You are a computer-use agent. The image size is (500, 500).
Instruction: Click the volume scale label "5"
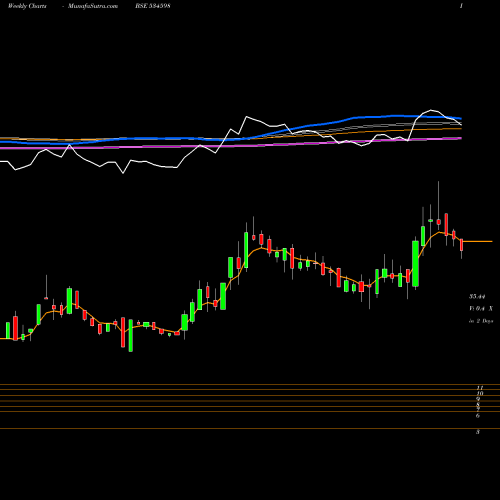pos(478,432)
